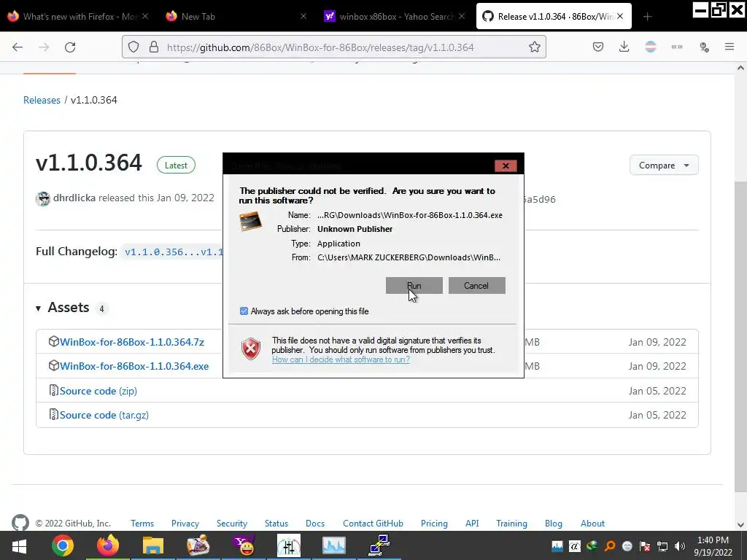Click the site padlock security icon

coord(153,47)
